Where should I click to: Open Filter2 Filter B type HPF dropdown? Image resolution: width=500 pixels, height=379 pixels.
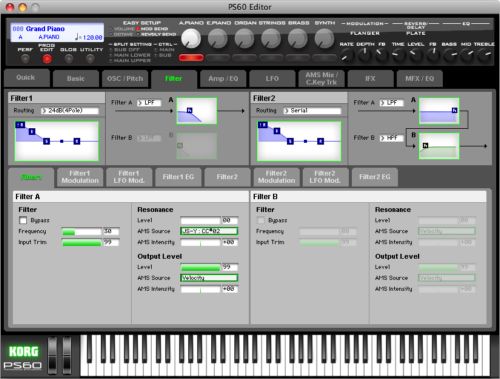pos(392,138)
